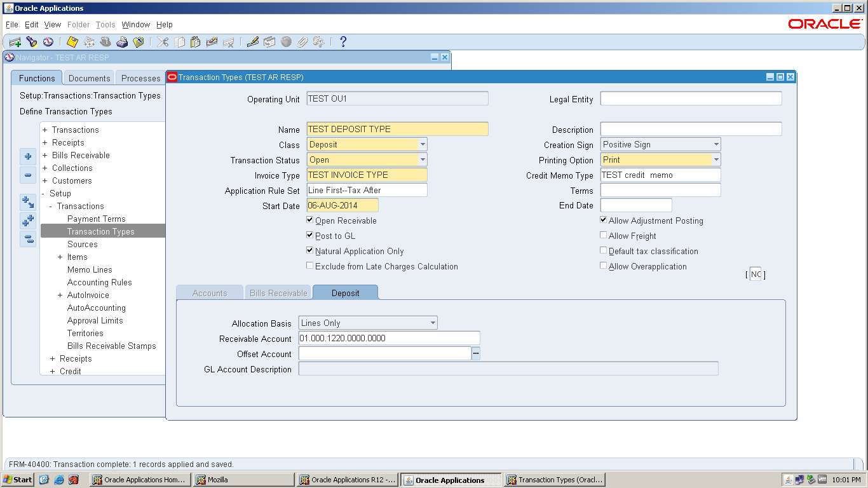Click the Clear Record eraser icon
This screenshot has width=868, height=488.
pos(212,42)
